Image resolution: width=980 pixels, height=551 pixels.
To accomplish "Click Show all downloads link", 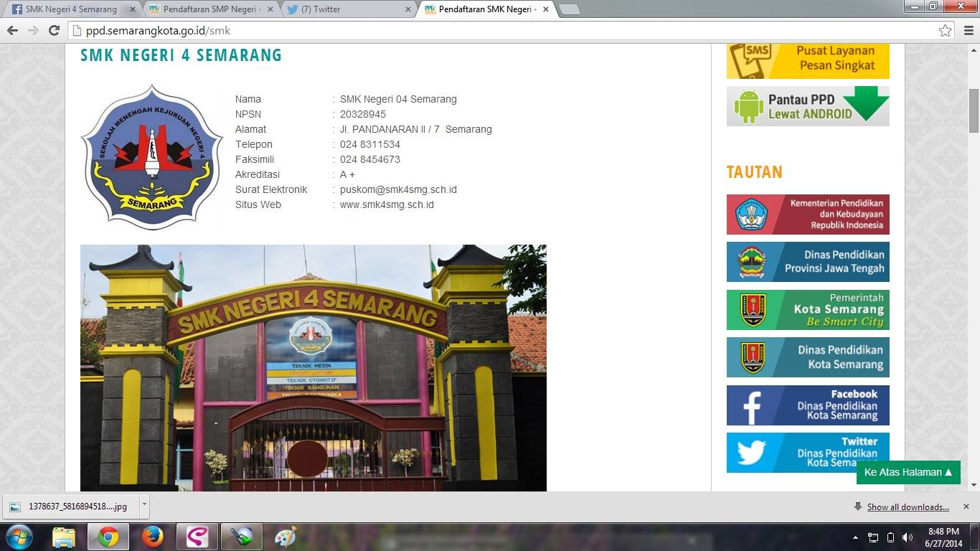I will coord(908,507).
